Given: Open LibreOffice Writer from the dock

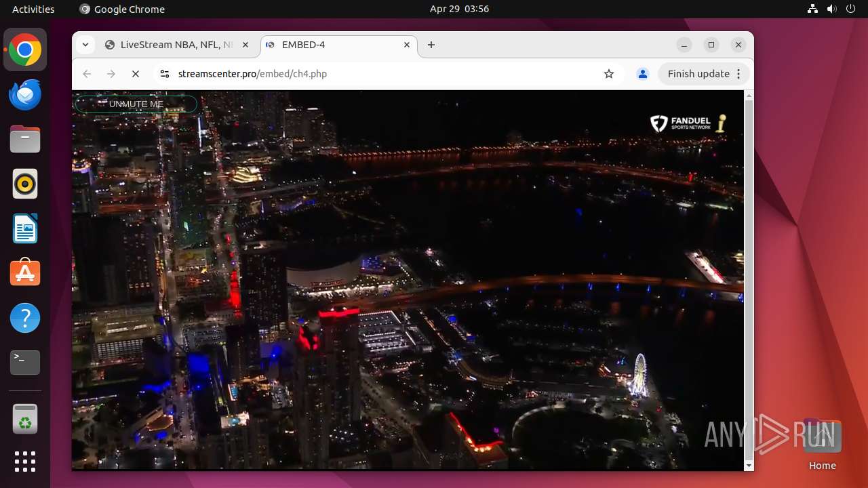Looking at the screenshot, I should 25,228.
